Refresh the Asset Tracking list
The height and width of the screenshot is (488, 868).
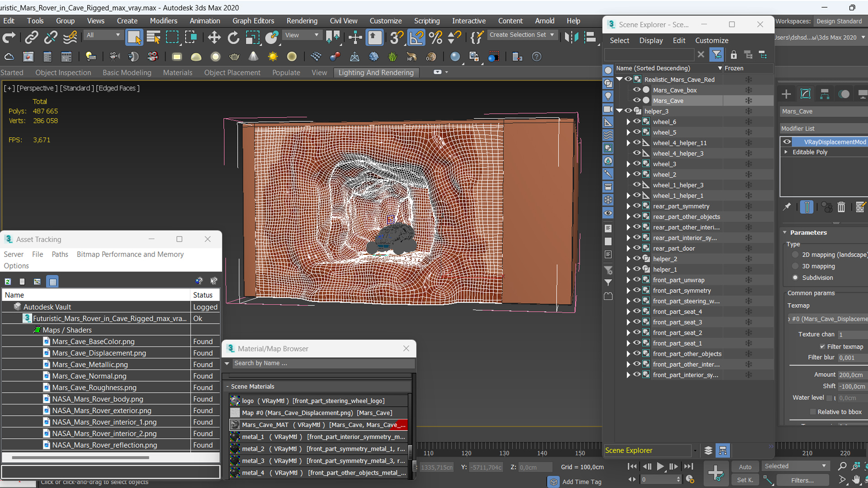click(8, 282)
